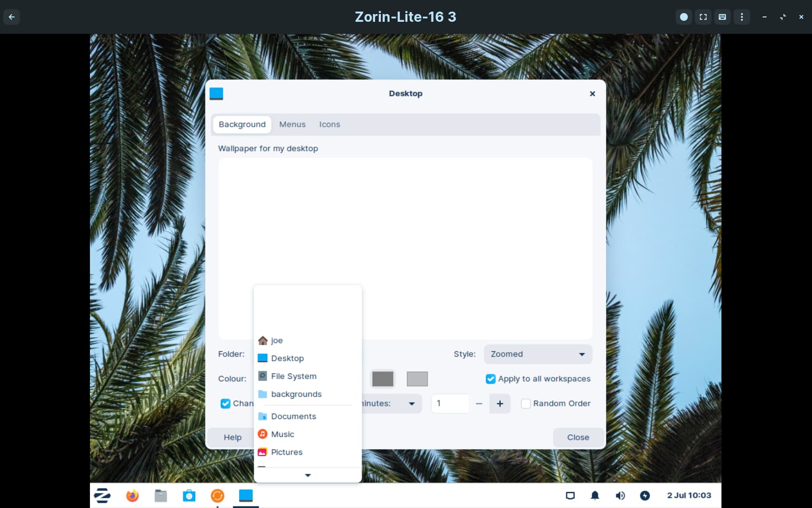Click the interval number field showing 1
This screenshot has width=812, height=508.
click(450, 403)
